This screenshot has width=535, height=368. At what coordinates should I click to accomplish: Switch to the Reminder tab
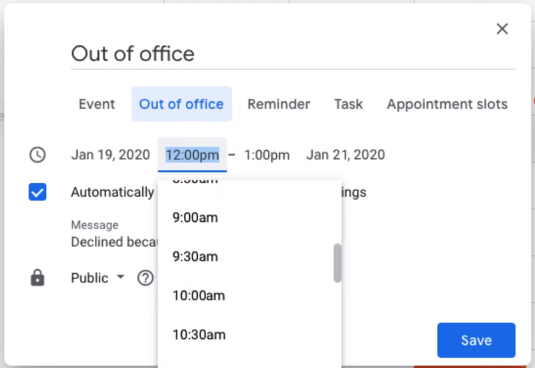279,104
